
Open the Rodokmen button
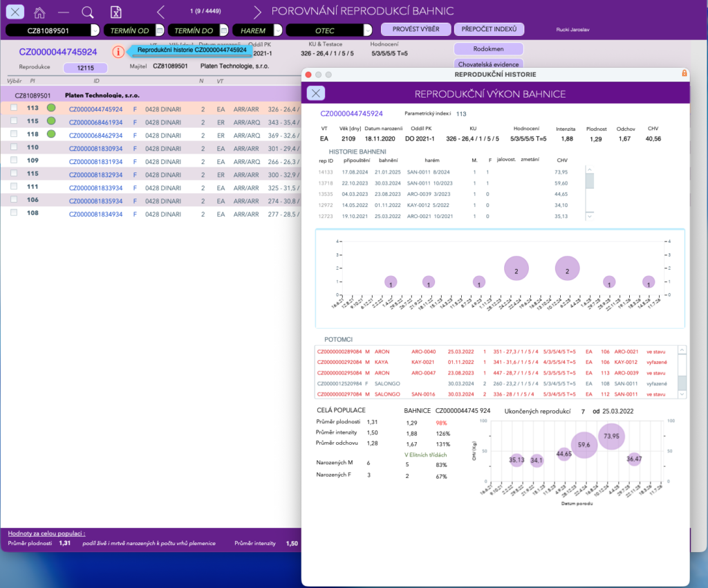click(x=489, y=48)
